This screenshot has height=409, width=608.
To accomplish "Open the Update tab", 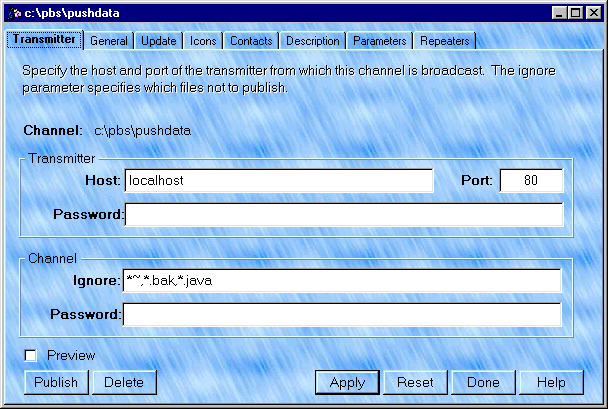I will point(159,41).
